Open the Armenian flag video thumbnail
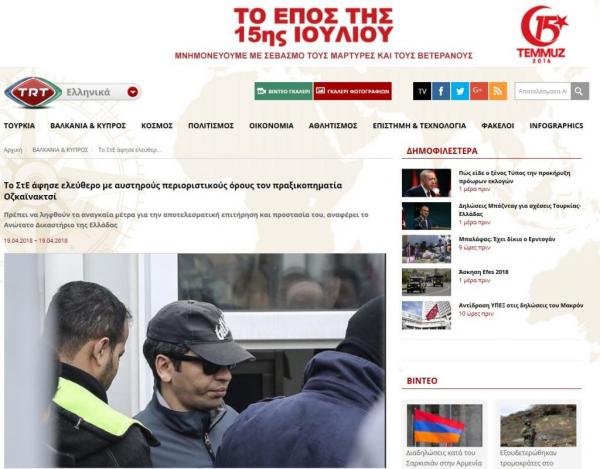The image size is (600, 469). click(x=445, y=425)
